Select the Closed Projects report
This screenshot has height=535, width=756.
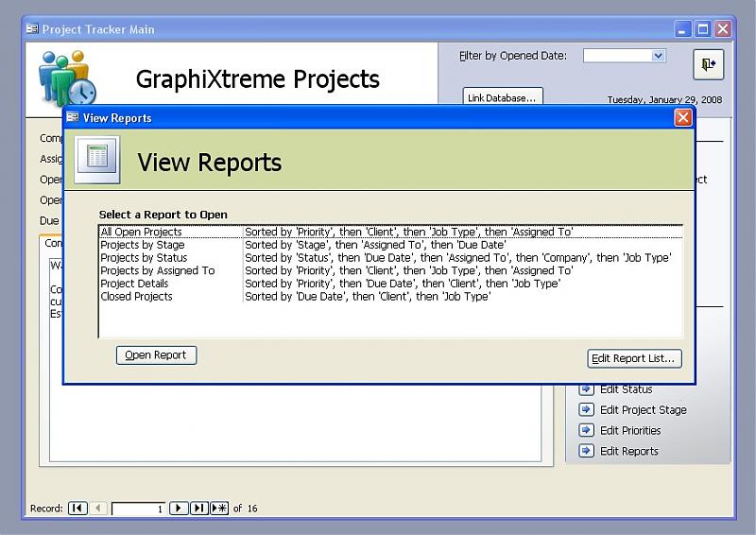pos(391,296)
